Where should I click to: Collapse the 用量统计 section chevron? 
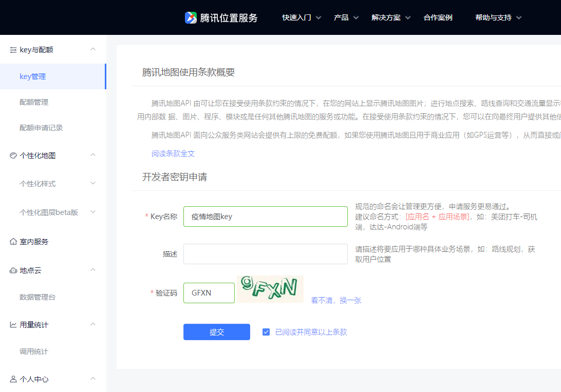pos(93,324)
